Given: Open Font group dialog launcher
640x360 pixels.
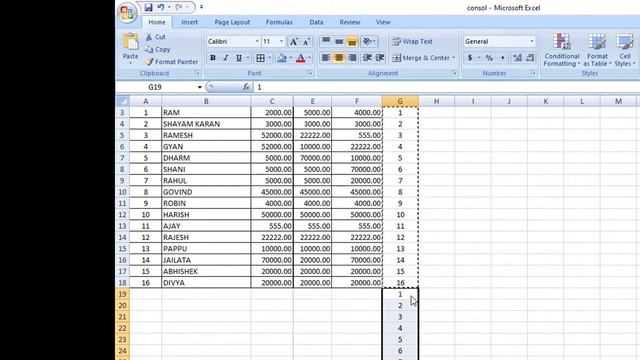Looking at the screenshot, I should point(310,73).
